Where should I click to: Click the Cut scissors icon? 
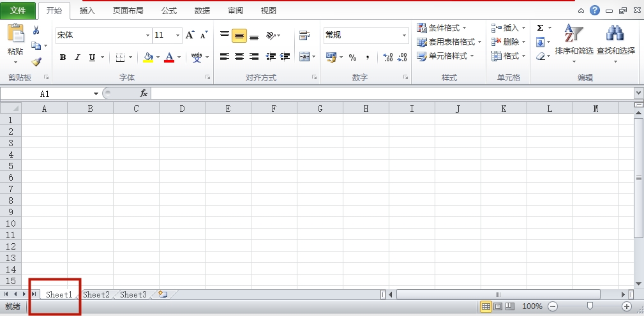click(36, 30)
